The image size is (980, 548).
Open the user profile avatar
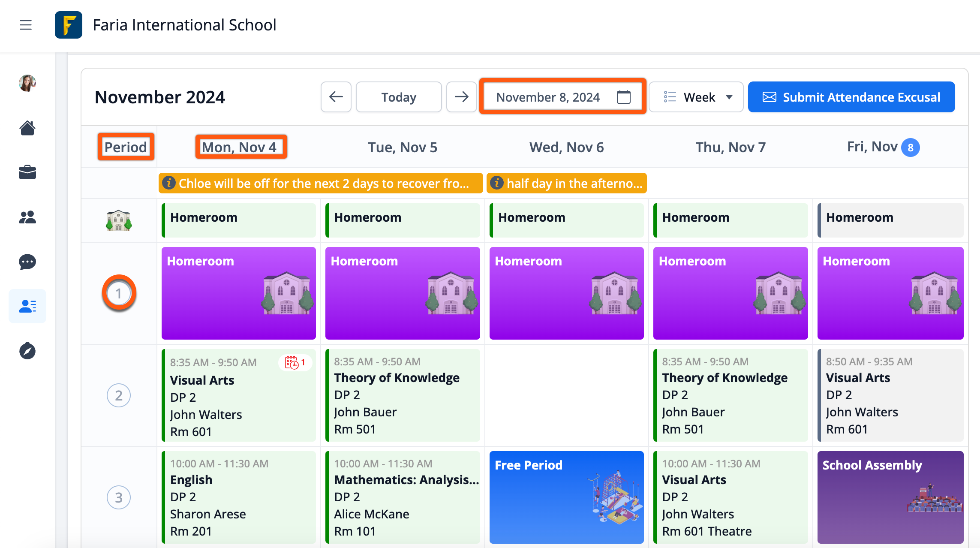(x=27, y=83)
